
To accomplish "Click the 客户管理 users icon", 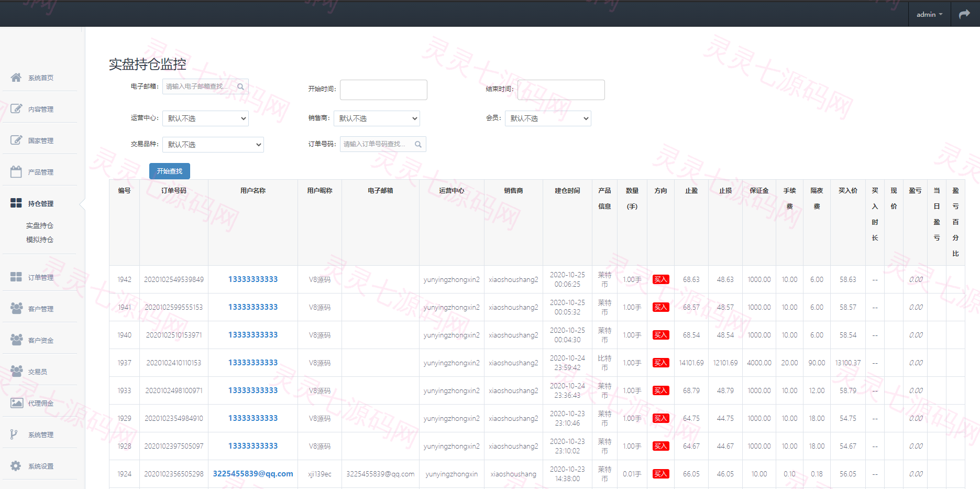I will 16,308.
